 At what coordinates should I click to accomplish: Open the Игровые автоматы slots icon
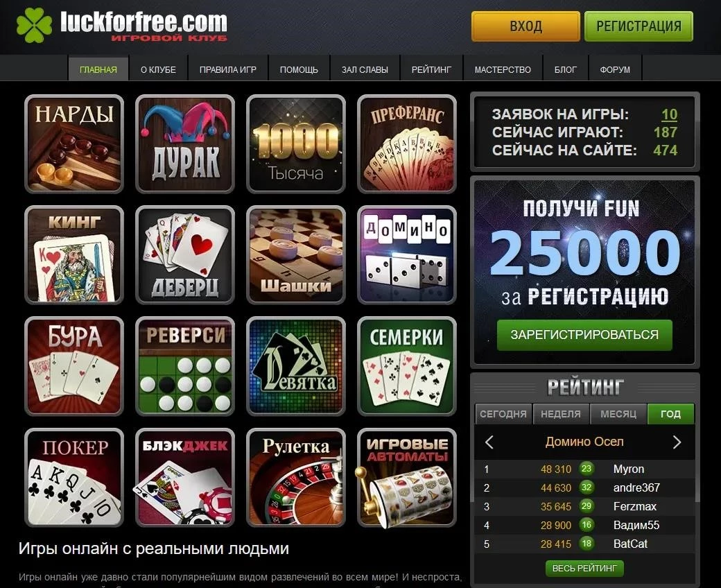406,478
